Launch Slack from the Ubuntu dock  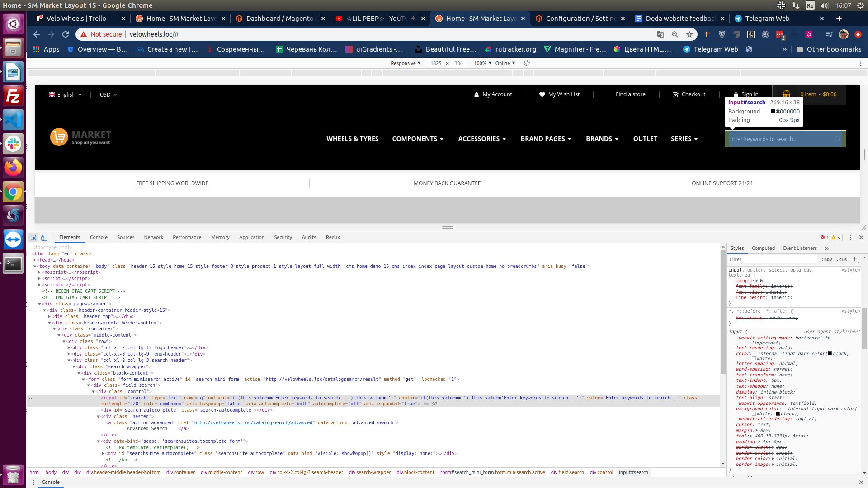tap(13, 144)
